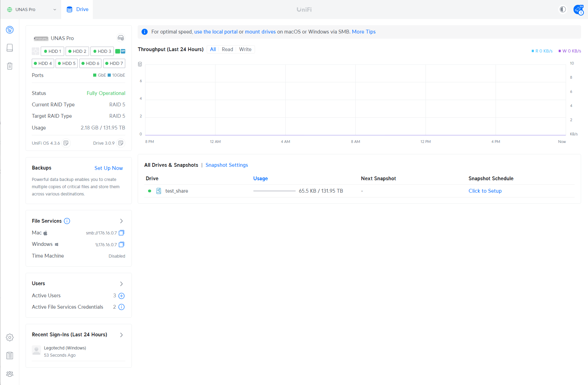
Task: Select HDD 5 slot
Action: (x=67, y=63)
